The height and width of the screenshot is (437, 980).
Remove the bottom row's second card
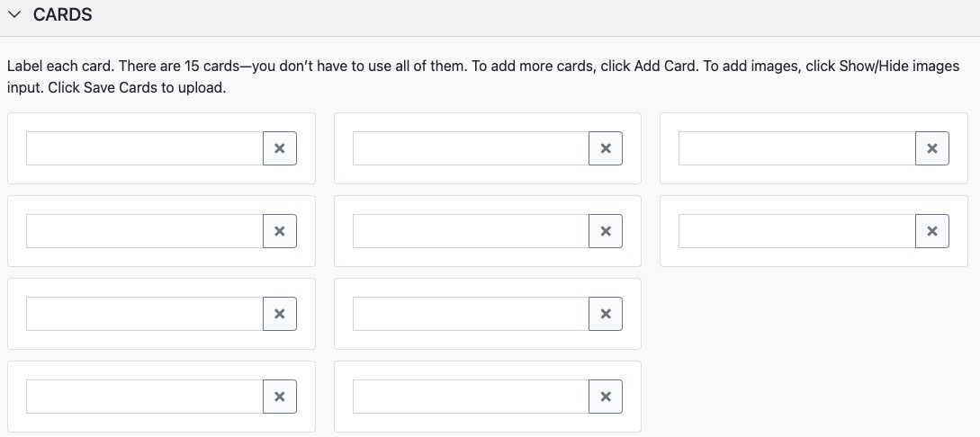606,397
